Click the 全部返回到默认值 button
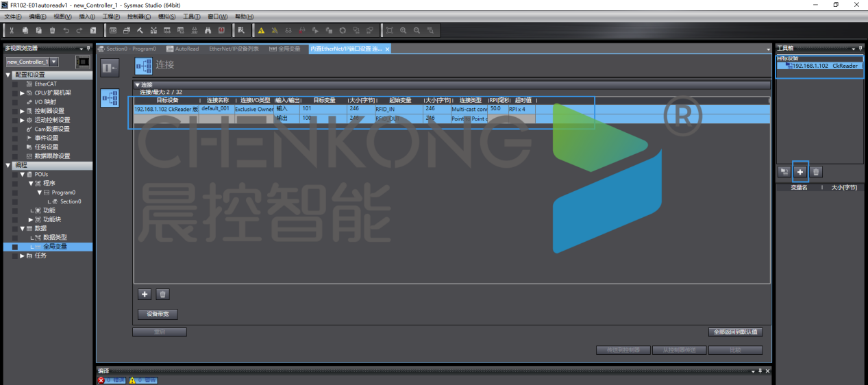This screenshot has height=385, width=868. click(735, 332)
